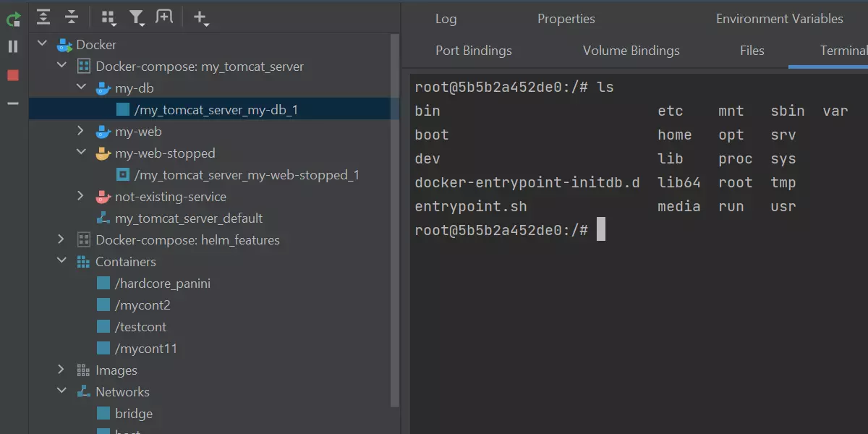Image resolution: width=868 pixels, height=434 pixels.
Task: Click the services tree vertical scrollbar
Action: [x=394, y=217]
